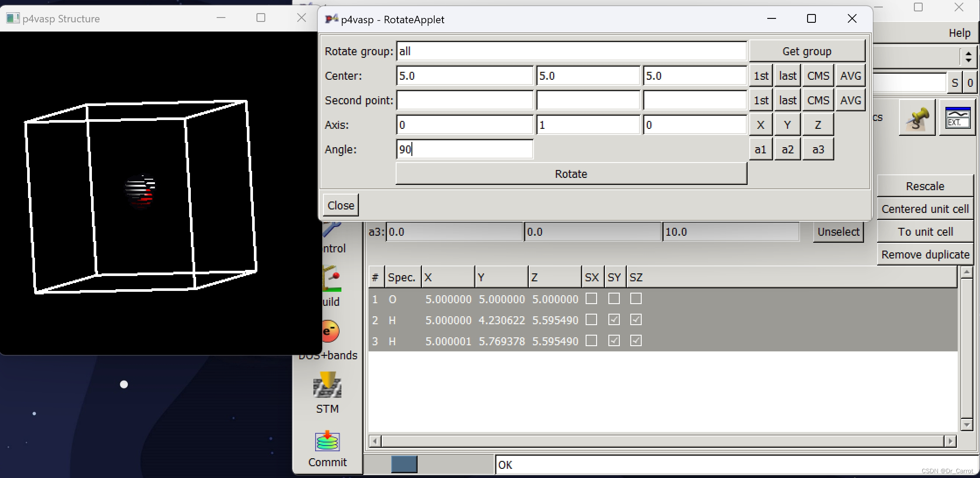Viewport: 980px width, 478px height.
Task: Uncheck SY checkbox for atom 2
Action: coord(614,320)
